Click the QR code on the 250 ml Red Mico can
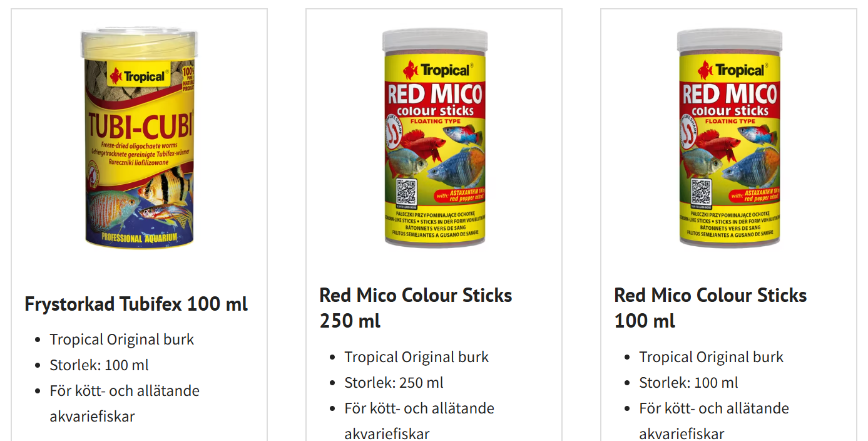The image size is (868, 441). point(406,192)
